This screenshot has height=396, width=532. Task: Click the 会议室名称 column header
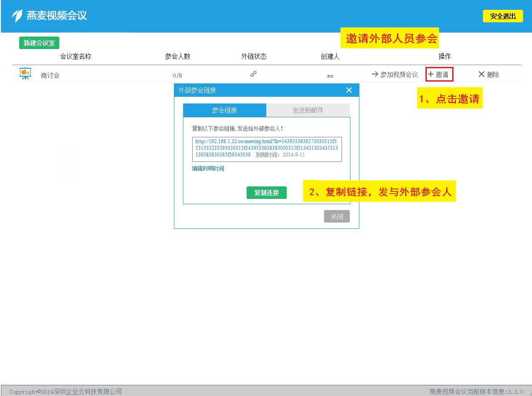(75, 56)
